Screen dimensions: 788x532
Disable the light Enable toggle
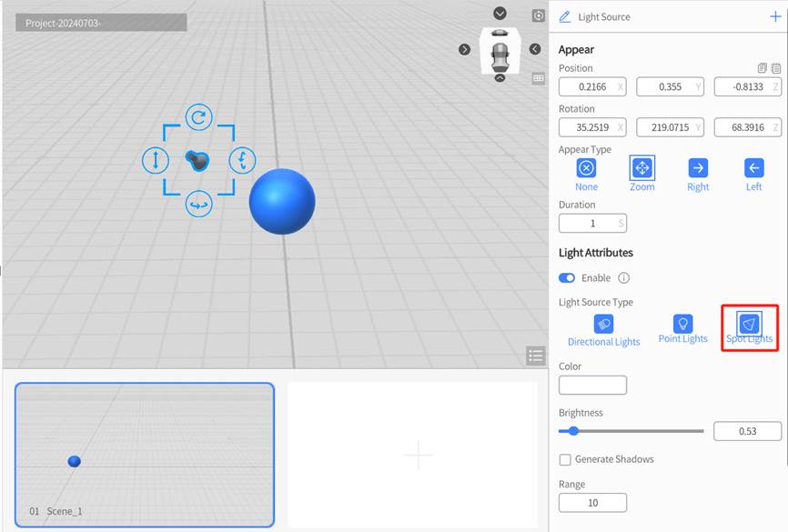coord(567,277)
